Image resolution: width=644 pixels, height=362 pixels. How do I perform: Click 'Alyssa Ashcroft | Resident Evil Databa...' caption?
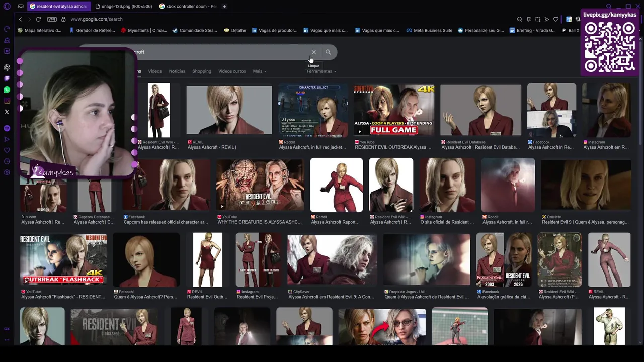480,148
